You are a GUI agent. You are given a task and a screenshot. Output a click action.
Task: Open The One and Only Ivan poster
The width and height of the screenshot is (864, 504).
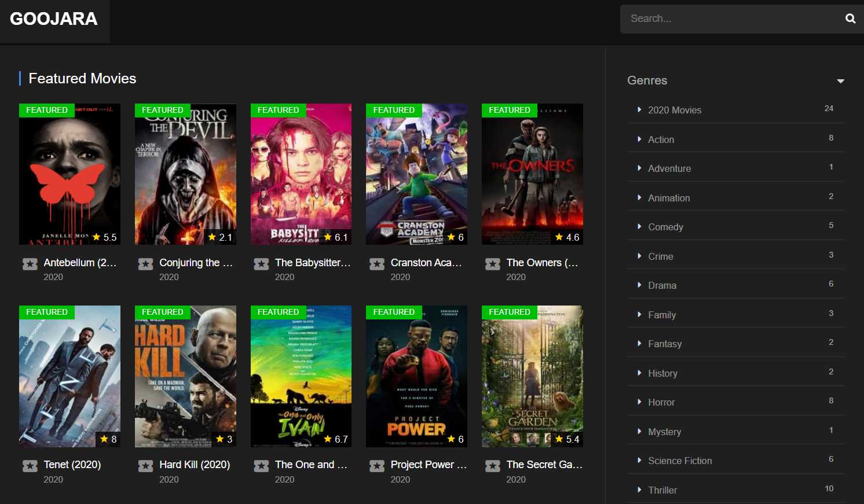point(301,376)
